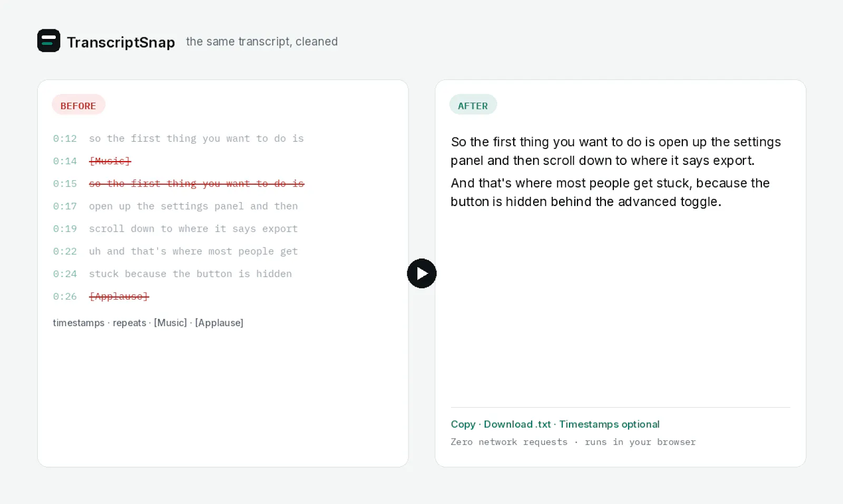Click the struck-through repeated line at 0:15

[197, 184]
